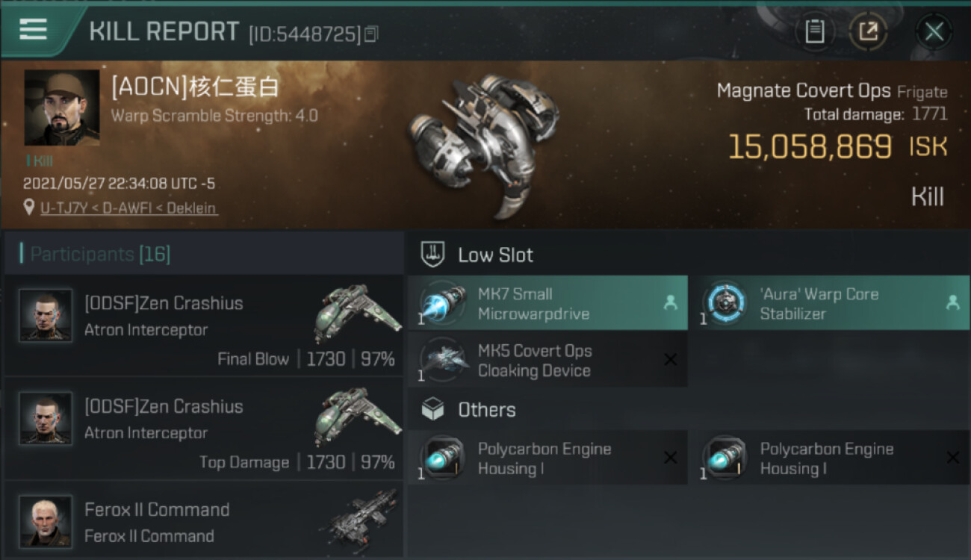
Task: Select the Ferox II Command participant
Action: (203, 521)
